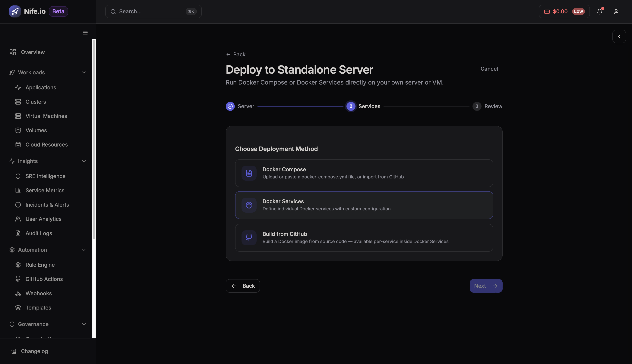
Task: Cancel the deployment
Action: 489,69
